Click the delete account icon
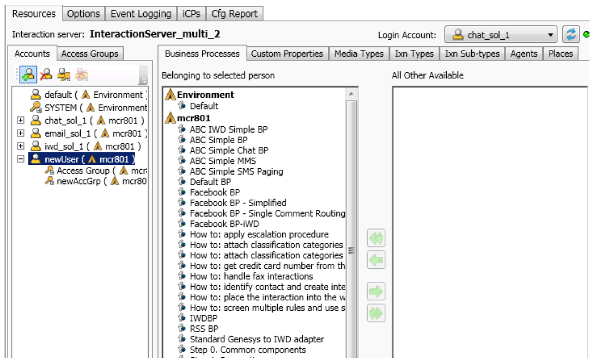The height and width of the screenshot is (364, 596). click(x=46, y=75)
